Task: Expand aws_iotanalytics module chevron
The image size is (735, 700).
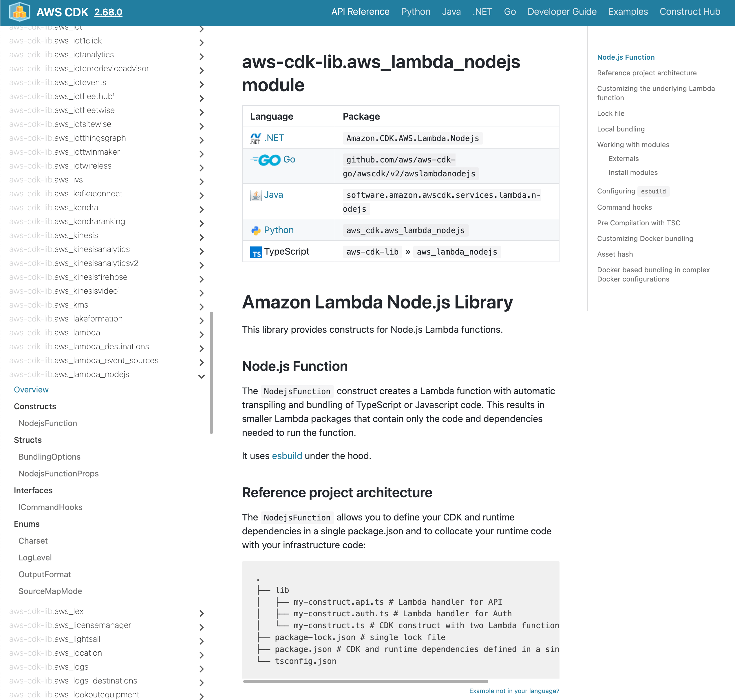Action: point(202,57)
